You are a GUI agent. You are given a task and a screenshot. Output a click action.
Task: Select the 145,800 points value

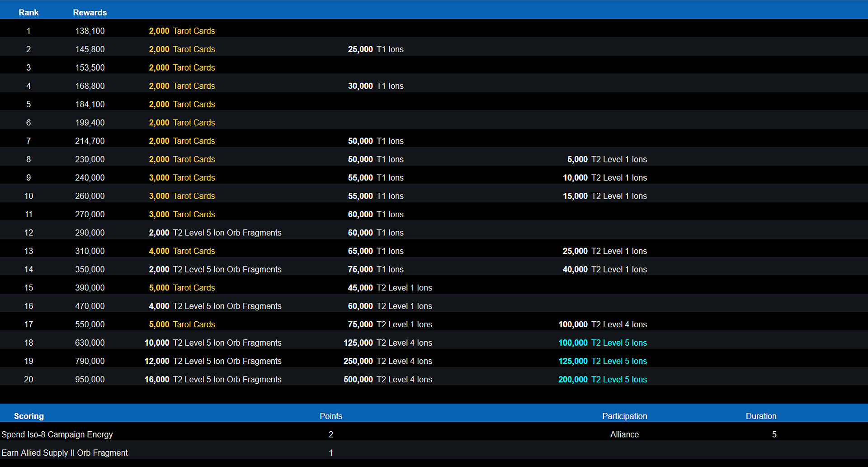coord(90,49)
